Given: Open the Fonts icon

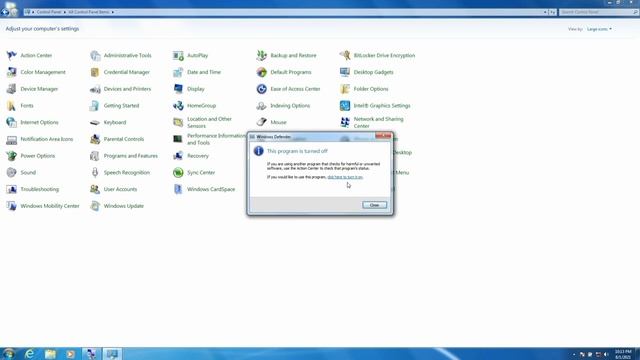Looking at the screenshot, I should click(11, 105).
